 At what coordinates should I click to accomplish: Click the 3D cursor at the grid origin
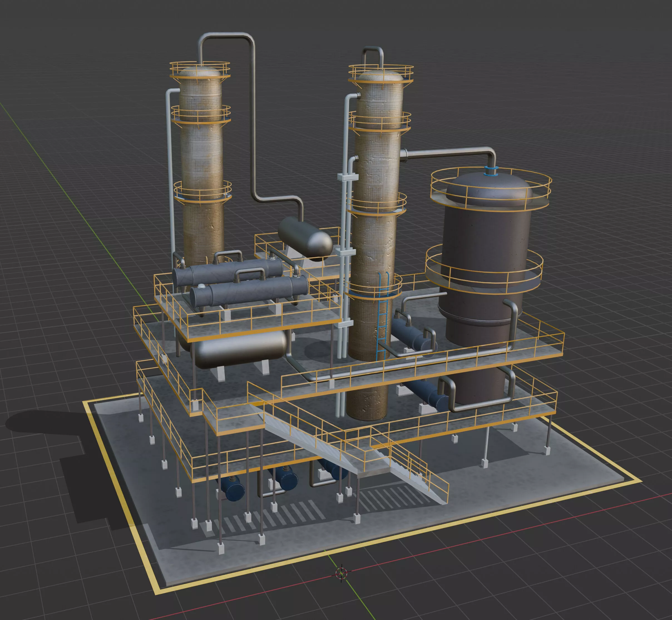pos(341,573)
